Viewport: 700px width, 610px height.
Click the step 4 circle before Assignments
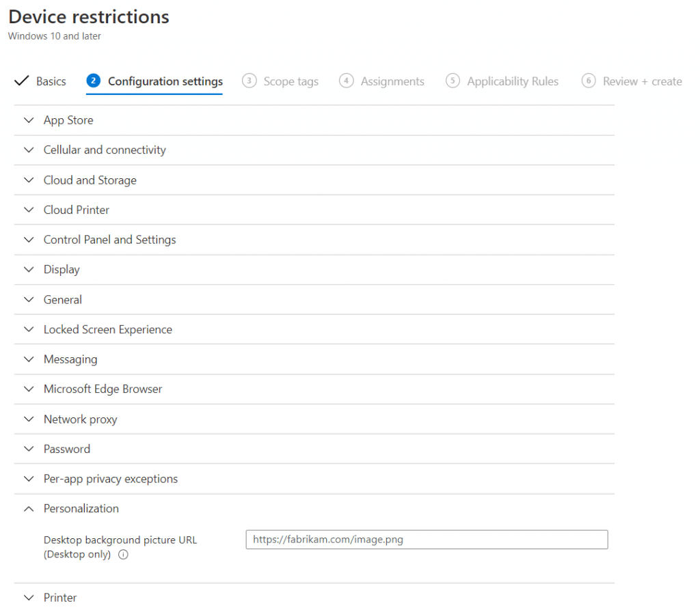(347, 81)
